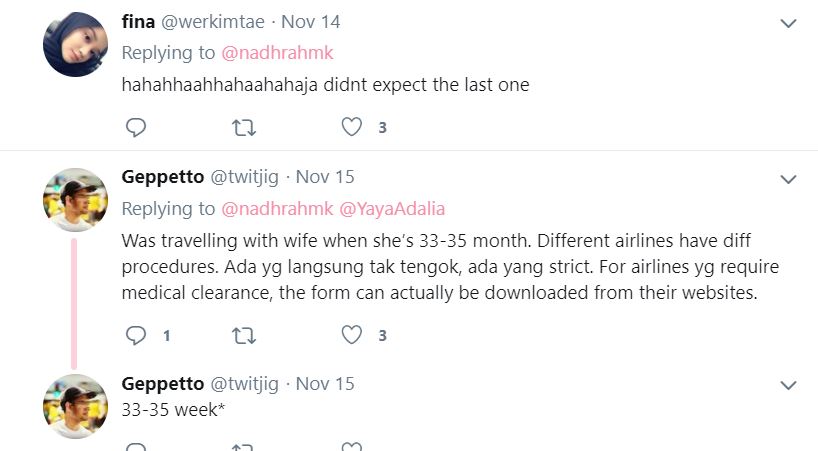Click Geppetto name on the 33-35 week* tweet
Viewport: 818px width, 451px height.
tap(161, 384)
